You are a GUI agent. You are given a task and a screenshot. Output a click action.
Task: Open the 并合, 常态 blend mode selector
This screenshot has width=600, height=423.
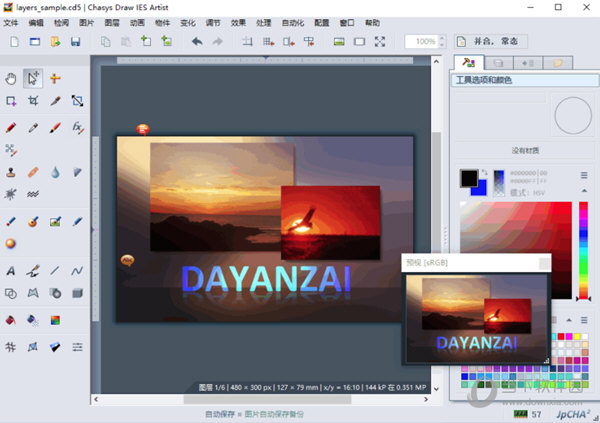pyautogui.click(x=491, y=41)
